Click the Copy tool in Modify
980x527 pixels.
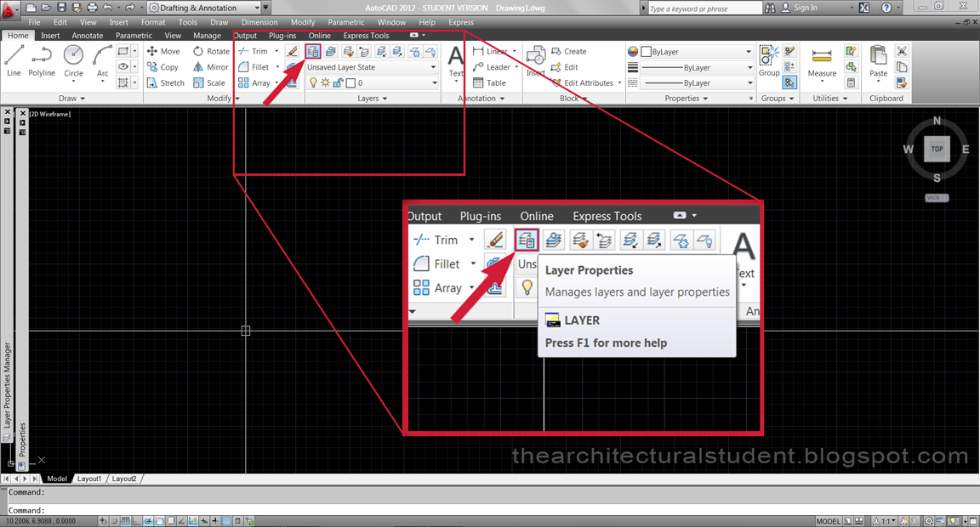tap(162, 67)
